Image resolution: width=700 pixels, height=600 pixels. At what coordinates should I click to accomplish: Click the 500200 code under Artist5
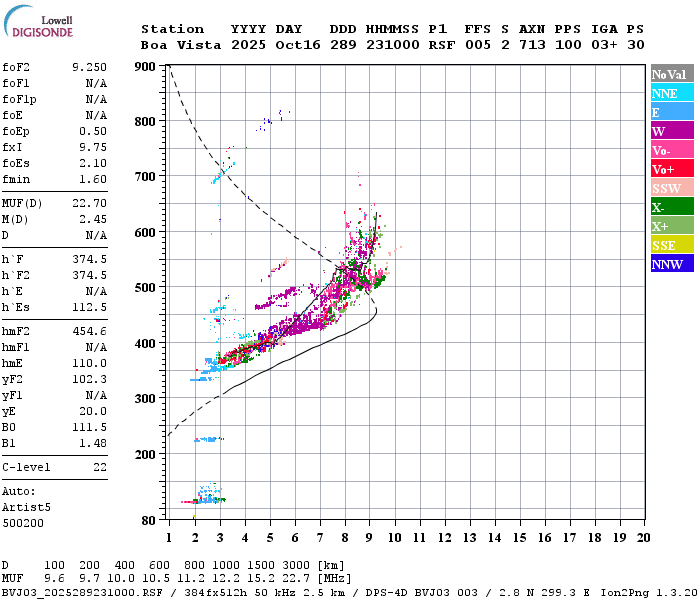coord(23,523)
